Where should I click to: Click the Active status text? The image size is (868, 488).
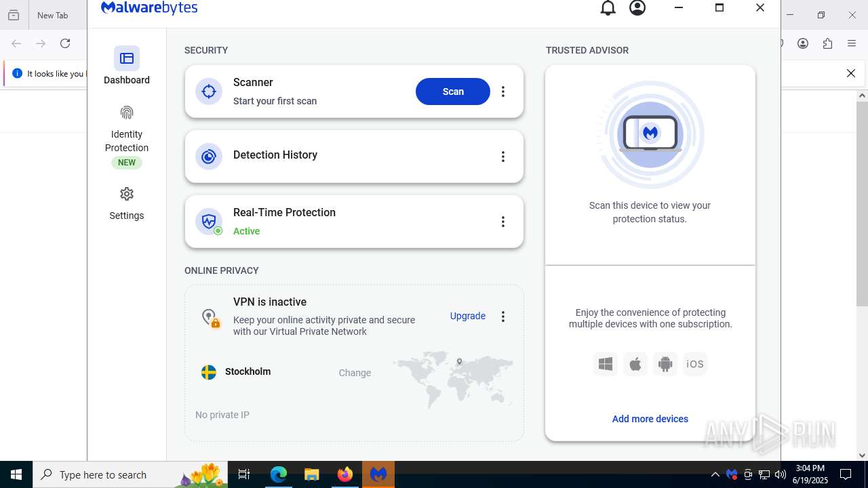[247, 231]
